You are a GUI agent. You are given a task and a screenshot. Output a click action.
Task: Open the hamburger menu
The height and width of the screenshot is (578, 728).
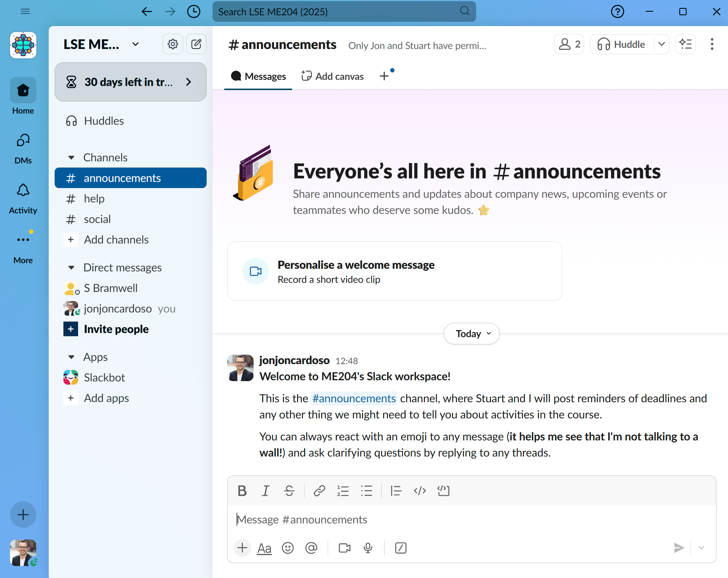[25, 11]
